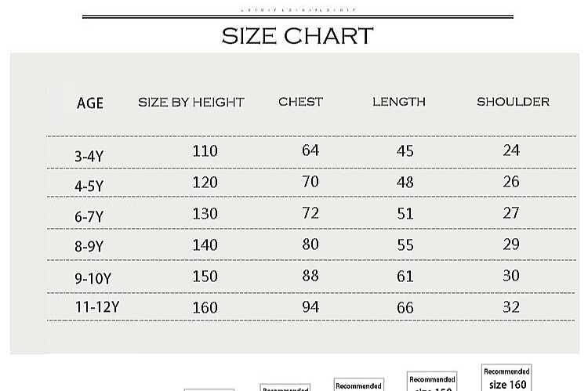This screenshot has width=588, height=391.
Task: Select the 11-12Y age row label
Action: click(96, 307)
